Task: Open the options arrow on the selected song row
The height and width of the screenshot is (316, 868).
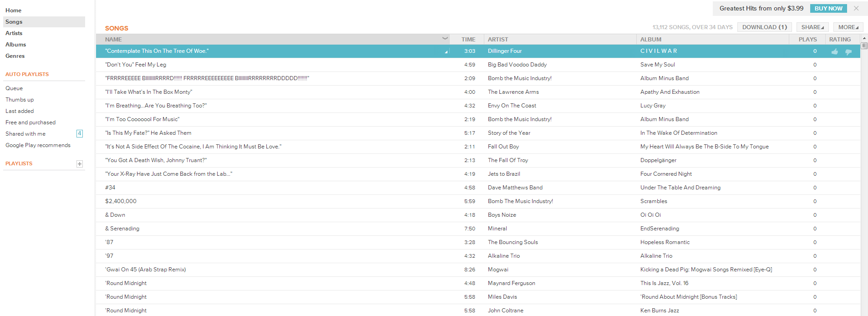Action: pos(446,52)
